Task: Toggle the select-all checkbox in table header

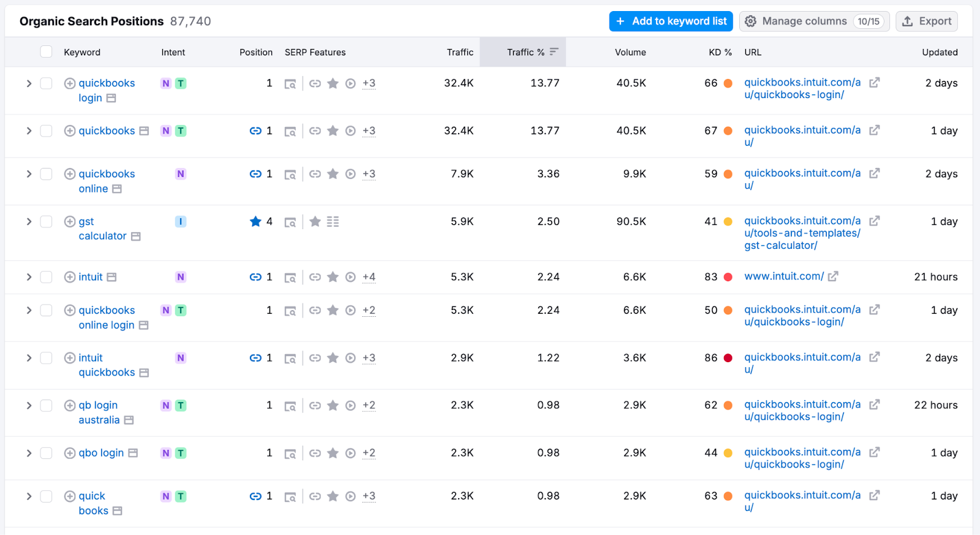Action: (x=46, y=51)
